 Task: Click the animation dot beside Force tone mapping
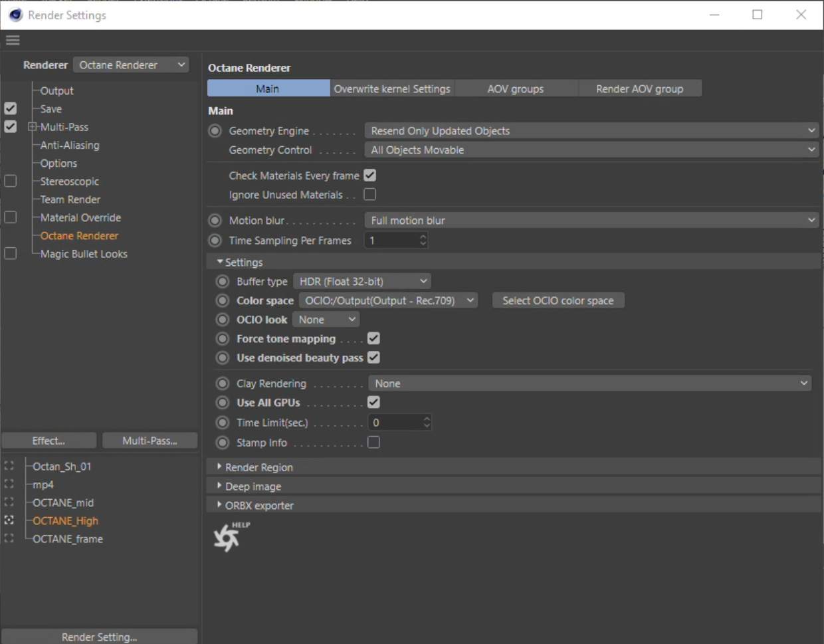[x=223, y=339]
